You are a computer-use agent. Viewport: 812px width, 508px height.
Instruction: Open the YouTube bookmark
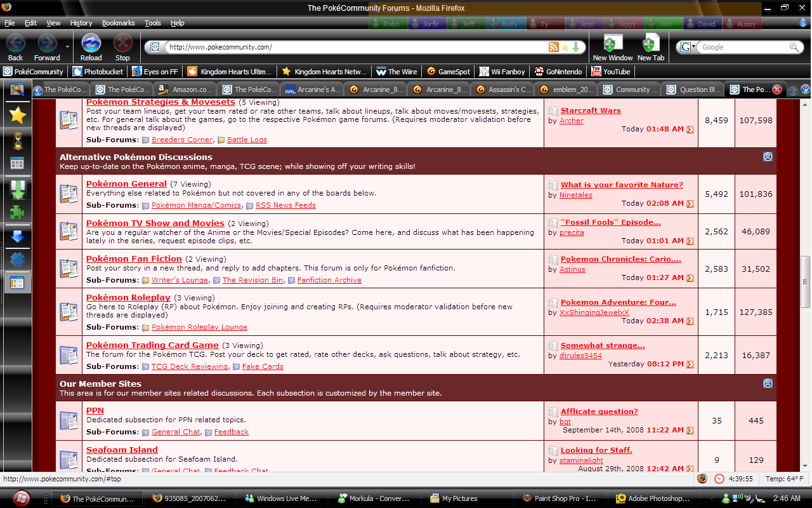pyautogui.click(x=611, y=72)
